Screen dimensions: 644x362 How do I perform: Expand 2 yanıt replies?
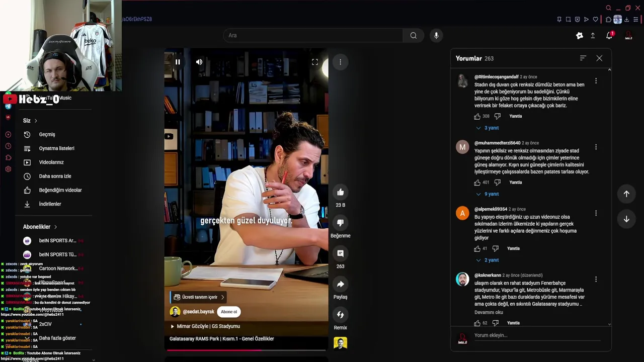click(x=488, y=260)
